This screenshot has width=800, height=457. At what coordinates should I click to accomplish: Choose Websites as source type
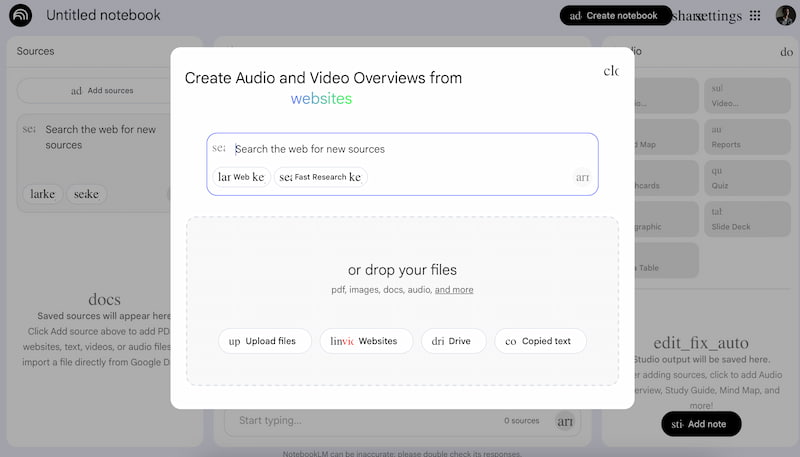366,341
